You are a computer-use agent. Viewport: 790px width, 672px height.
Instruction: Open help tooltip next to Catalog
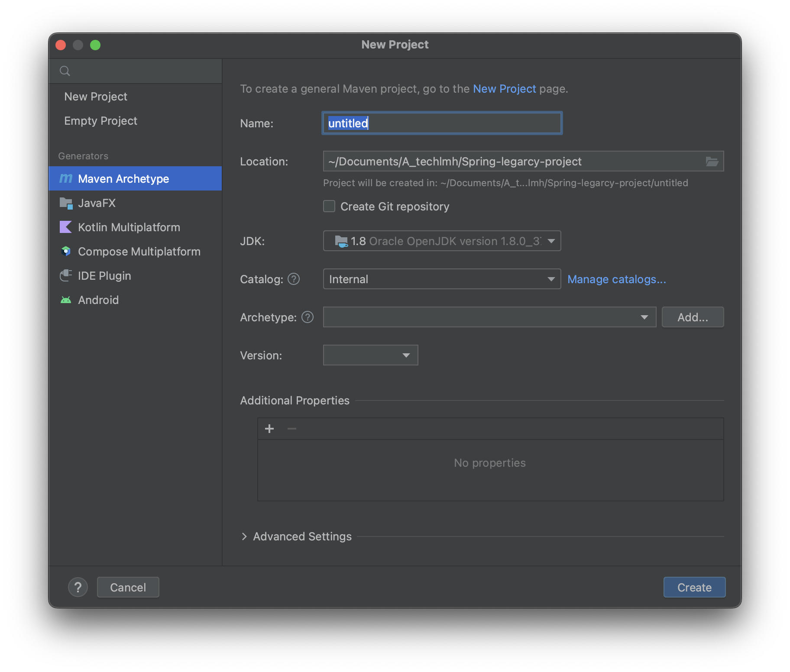(294, 279)
